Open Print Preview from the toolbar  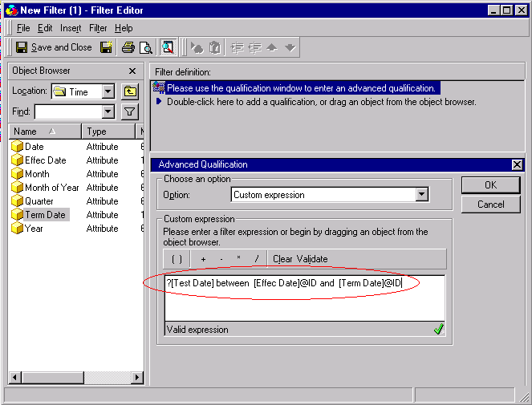pos(146,47)
